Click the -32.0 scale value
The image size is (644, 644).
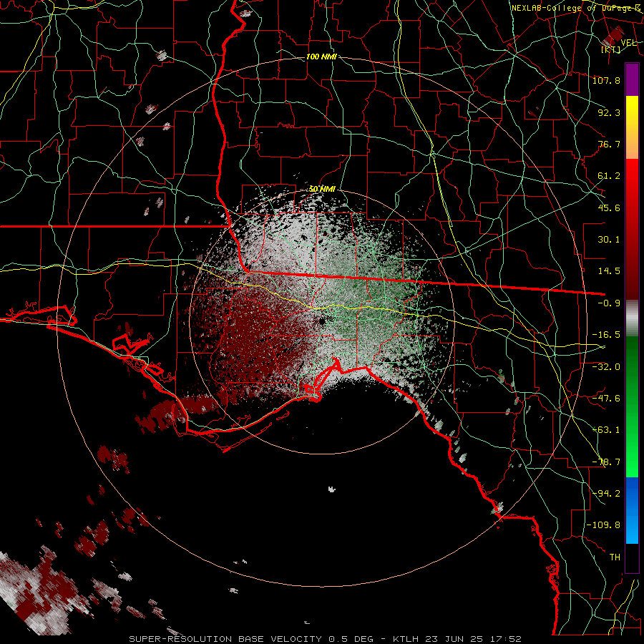(606, 366)
